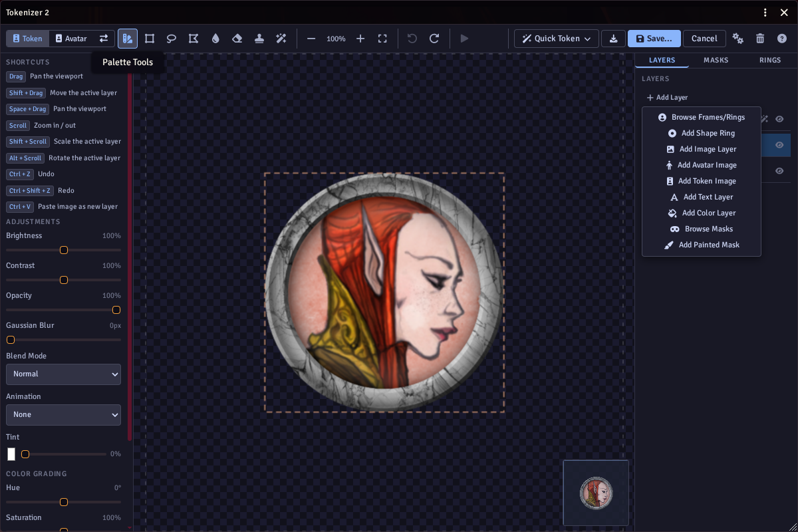Switch to the Masks tab
Viewport: 798px width, 532px height.
coord(716,60)
